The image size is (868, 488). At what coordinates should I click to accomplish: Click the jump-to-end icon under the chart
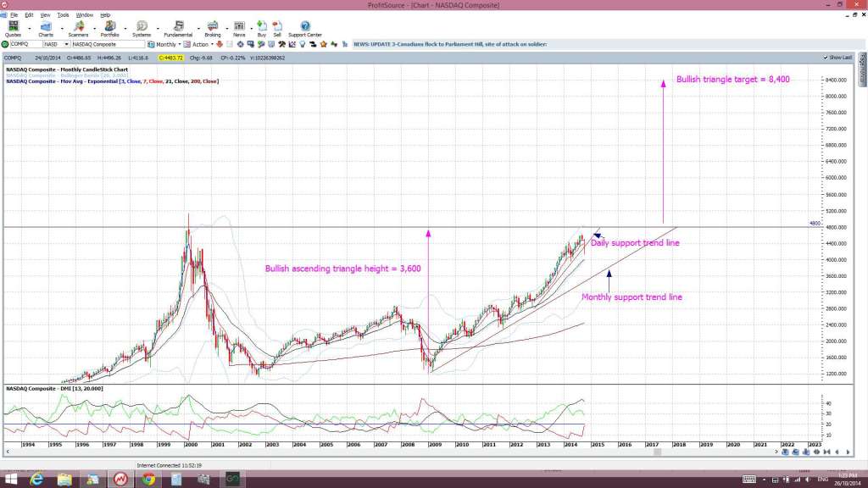[x=827, y=452]
